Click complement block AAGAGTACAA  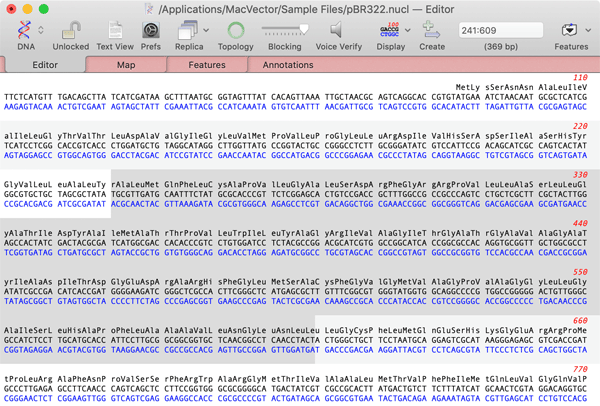click(x=28, y=107)
